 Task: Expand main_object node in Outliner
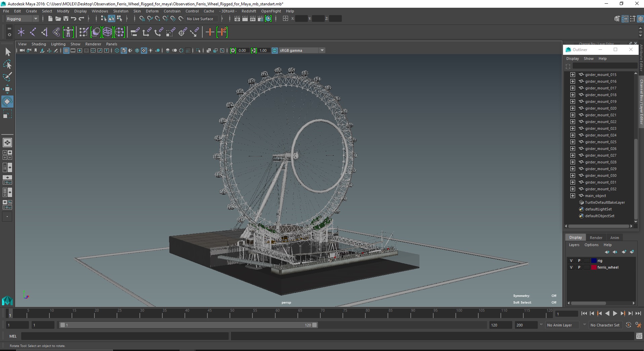click(x=573, y=196)
